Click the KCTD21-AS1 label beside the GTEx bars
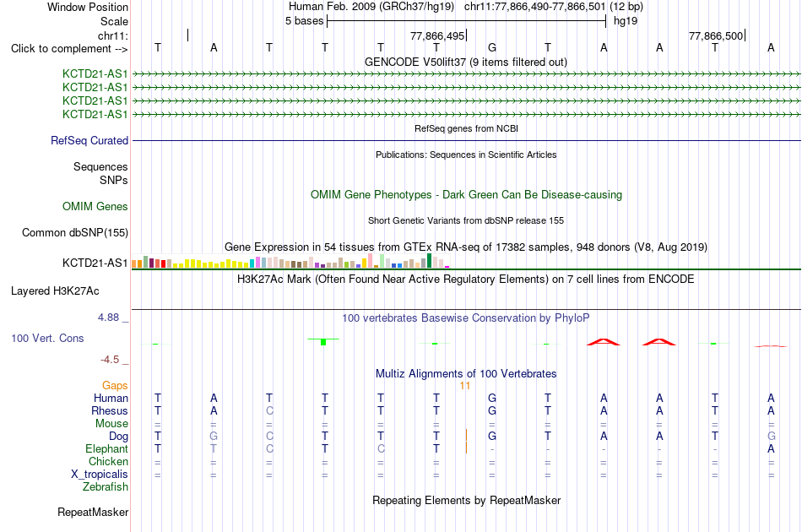This screenshot has height=532, width=802. coord(95,263)
